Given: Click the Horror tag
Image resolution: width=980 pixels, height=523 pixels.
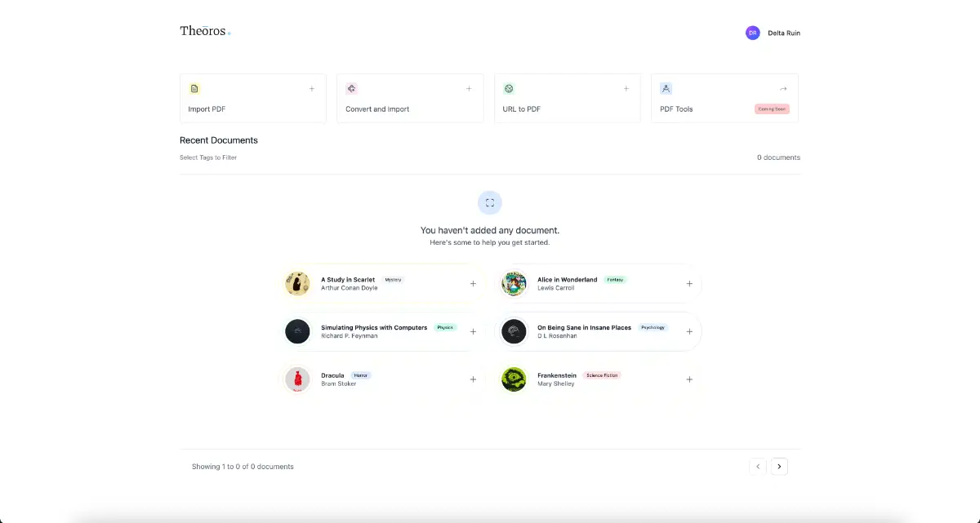Looking at the screenshot, I should coord(361,376).
